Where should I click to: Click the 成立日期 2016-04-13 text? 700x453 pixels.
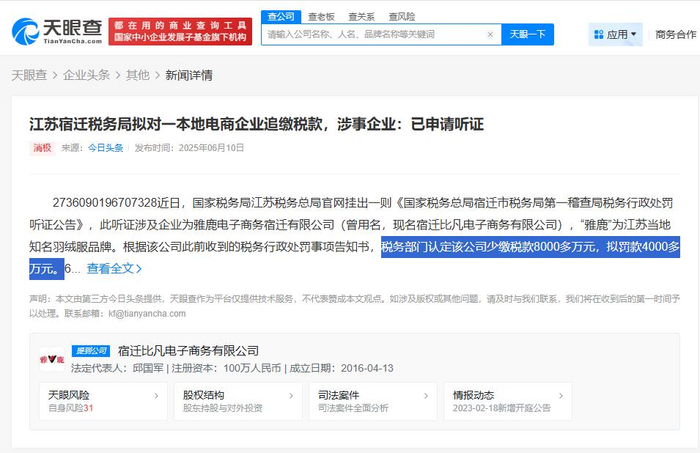[x=342, y=368]
